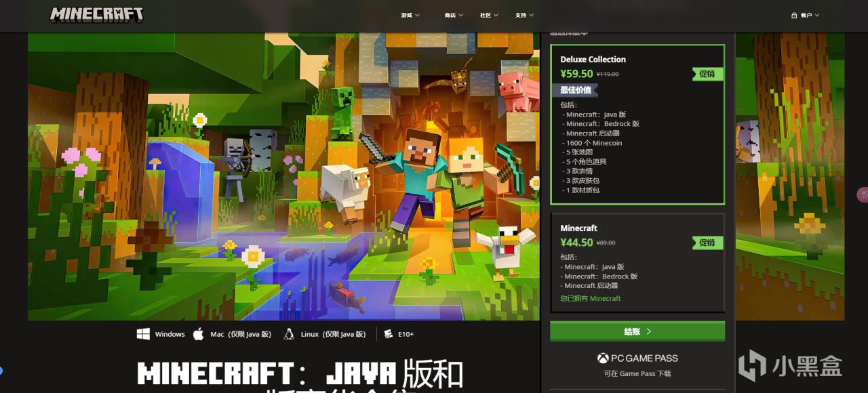Screen dimensions: 868x393
Task: Click the 促销 tag on Minecraft edition
Action: pyautogui.click(x=707, y=243)
